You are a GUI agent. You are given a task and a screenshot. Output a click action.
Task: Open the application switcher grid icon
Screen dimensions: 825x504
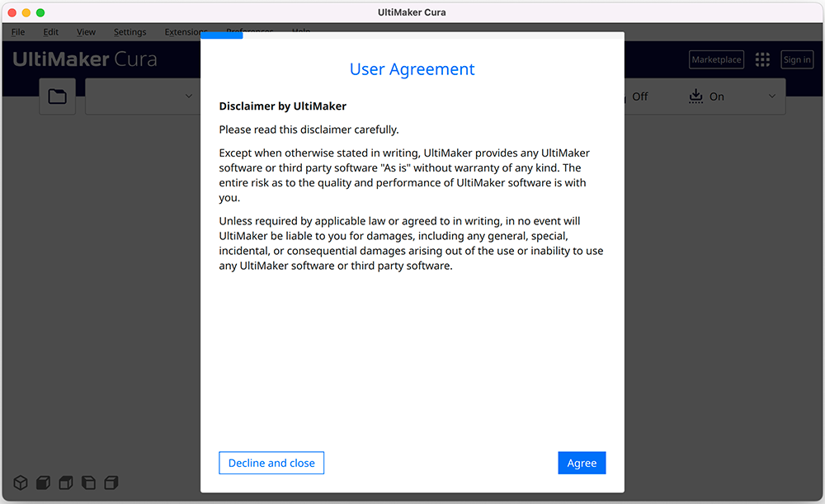[x=762, y=59]
